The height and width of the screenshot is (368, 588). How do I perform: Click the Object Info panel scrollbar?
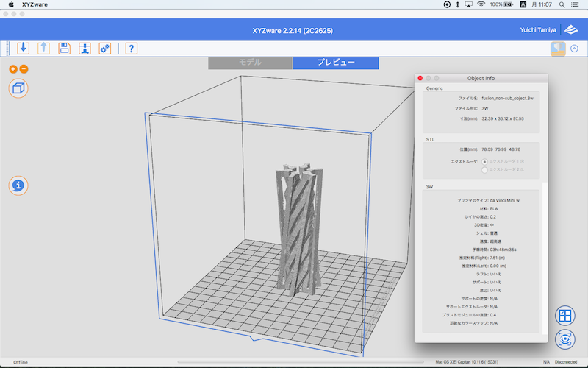(x=545, y=258)
